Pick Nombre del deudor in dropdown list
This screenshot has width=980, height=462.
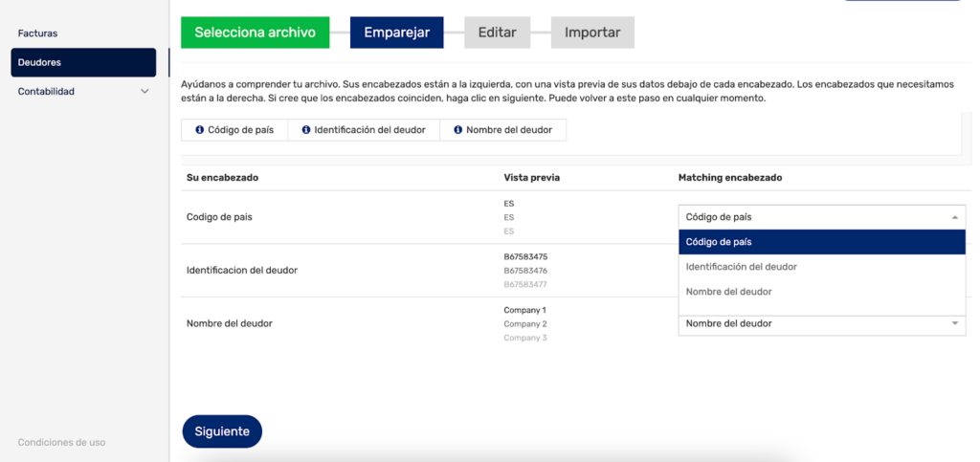pyautogui.click(x=821, y=292)
